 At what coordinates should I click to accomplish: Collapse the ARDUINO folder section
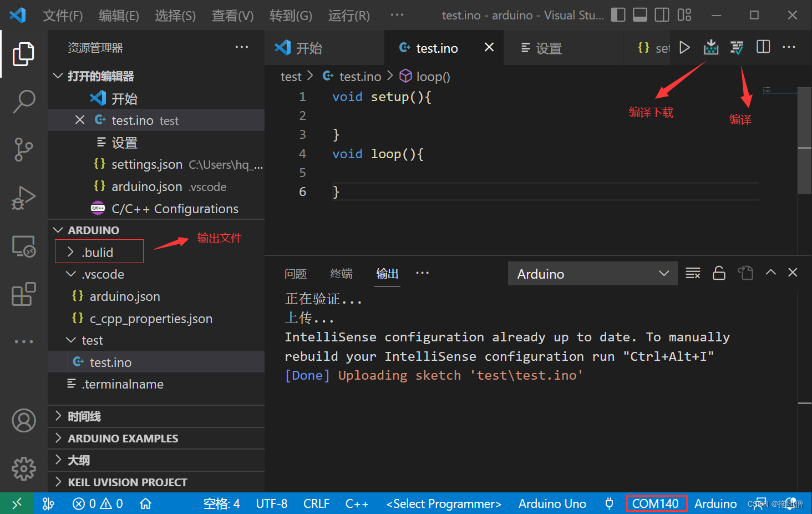pyautogui.click(x=58, y=230)
